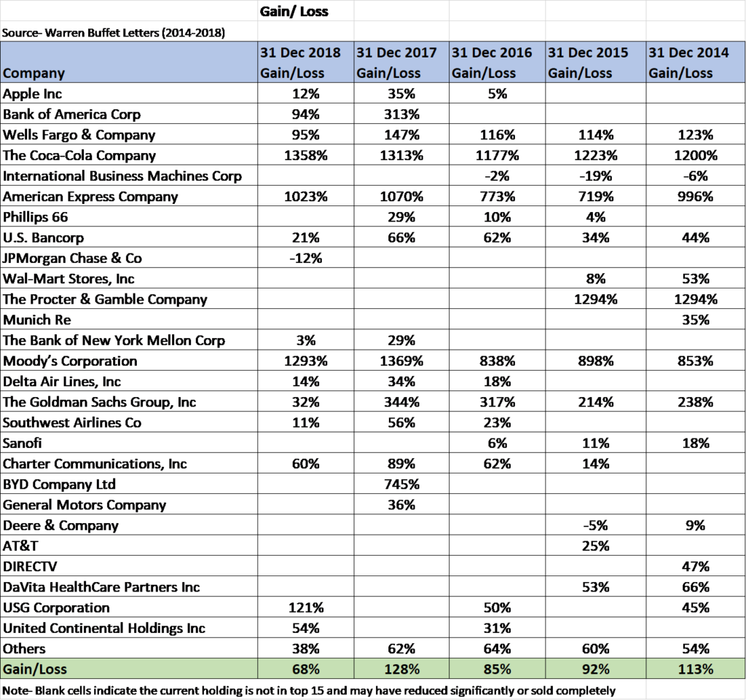Click the note text below totals
The height and width of the screenshot is (700, 746).
click(310, 689)
